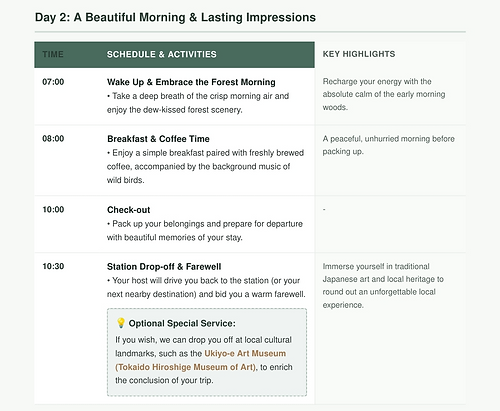Viewport: 500px width, 411px height.
Task: Click the Tokaido Hiroshige Museum of Art link
Action: point(186,367)
